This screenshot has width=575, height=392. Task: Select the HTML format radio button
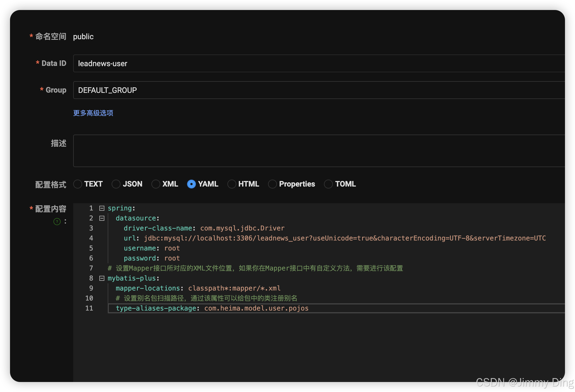click(x=232, y=184)
